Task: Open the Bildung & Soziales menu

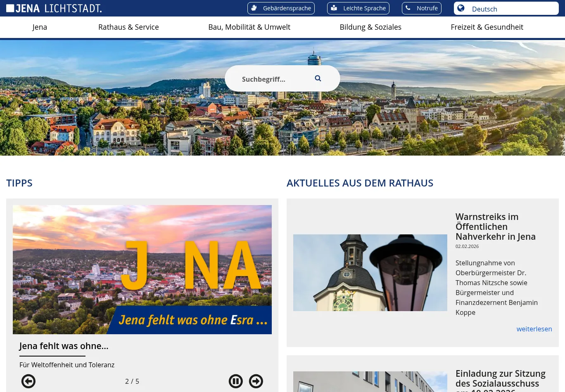Action: pos(370,27)
